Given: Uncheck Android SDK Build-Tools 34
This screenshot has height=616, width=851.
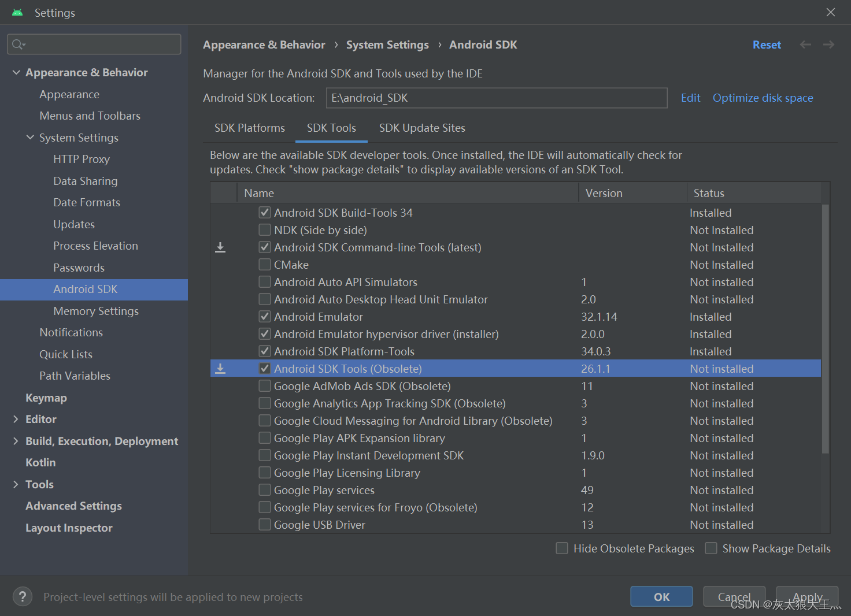Looking at the screenshot, I should (x=265, y=213).
